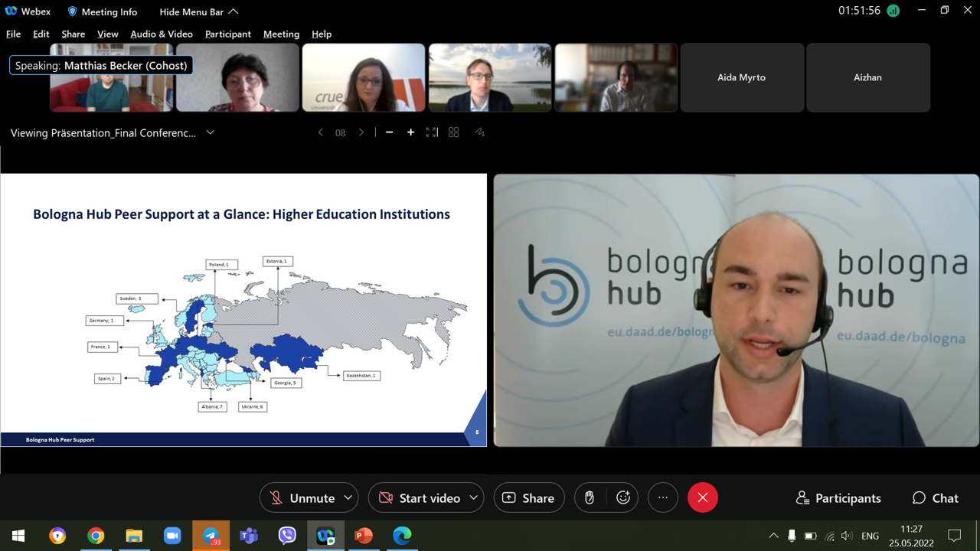Click the annotate pencil icon
Screen dimensions: 980x551
[x=479, y=132]
